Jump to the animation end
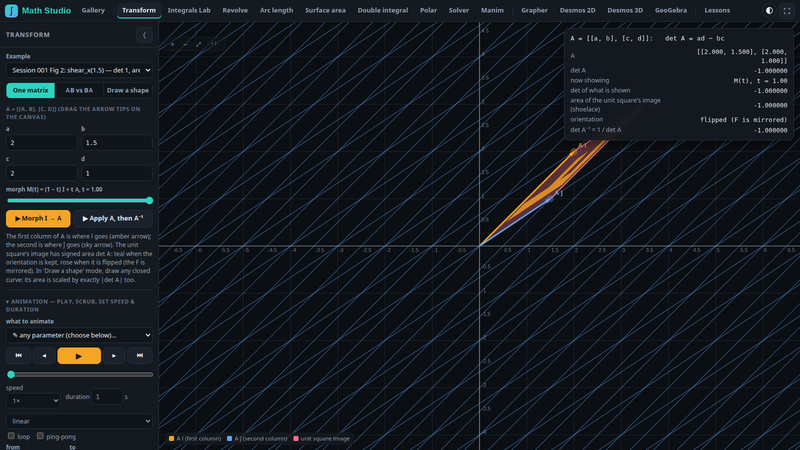This screenshot has width=800, height=450. click(140, 356)
